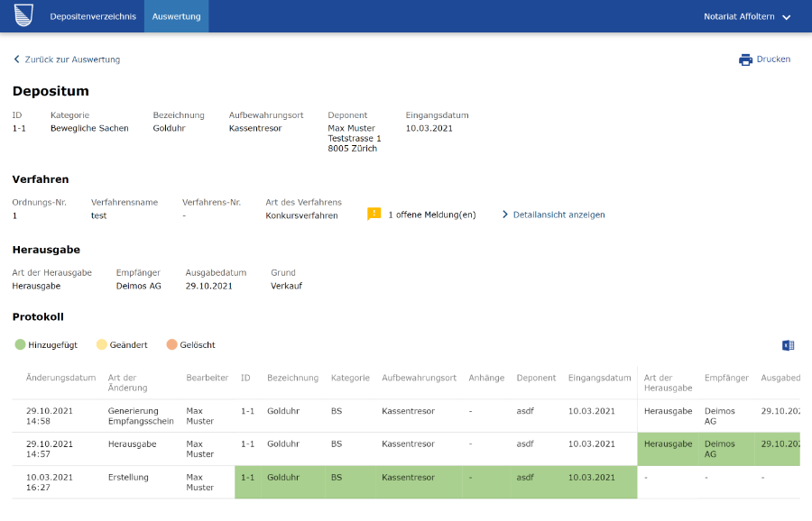Screen dimensions: 812x521
Task: Select the Erstellung change type cell
Action: click(x=128, y=477)
